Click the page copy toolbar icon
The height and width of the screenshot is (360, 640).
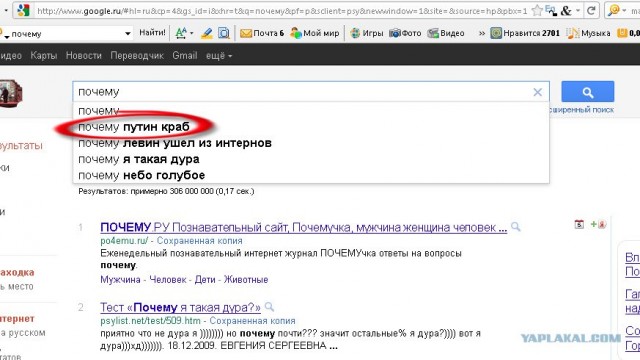pos(224,33)
